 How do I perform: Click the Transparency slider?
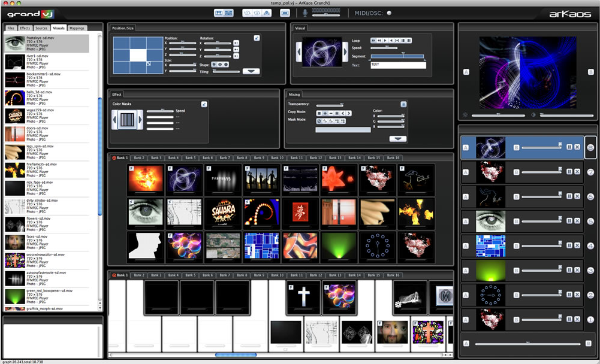point(330,105)
